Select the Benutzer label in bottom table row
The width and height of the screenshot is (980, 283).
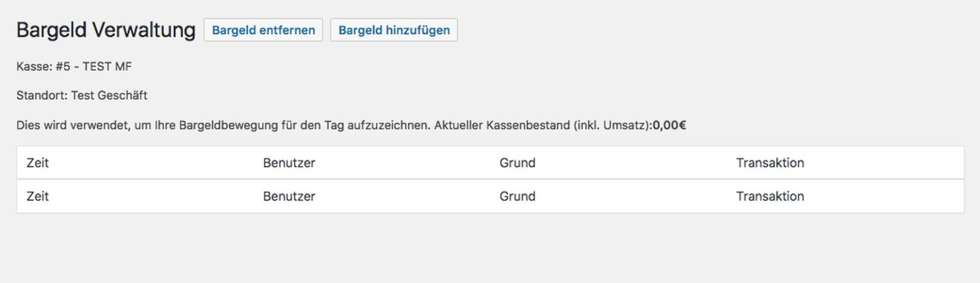pos(289,196)
